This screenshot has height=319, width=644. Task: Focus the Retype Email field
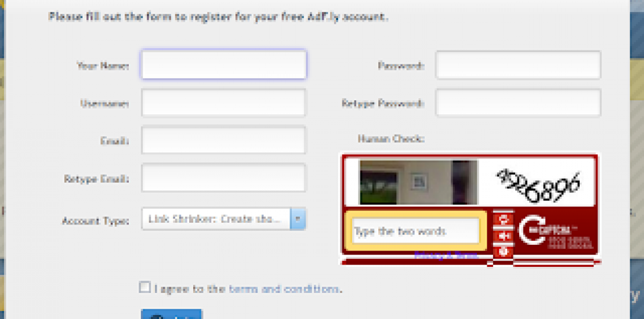pyautogui.click(x=223, y=177)
